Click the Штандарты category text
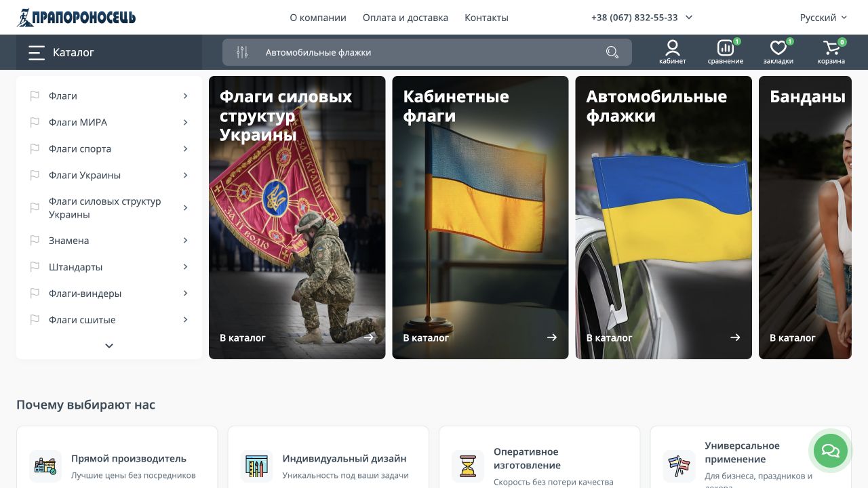868x488 pixels. coord(75,267)
